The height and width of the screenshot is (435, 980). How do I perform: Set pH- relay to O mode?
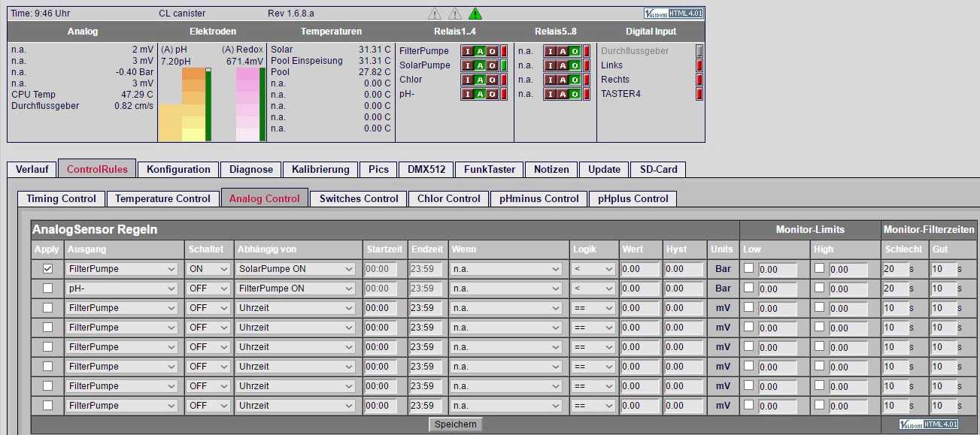click(x=492, y=94)
